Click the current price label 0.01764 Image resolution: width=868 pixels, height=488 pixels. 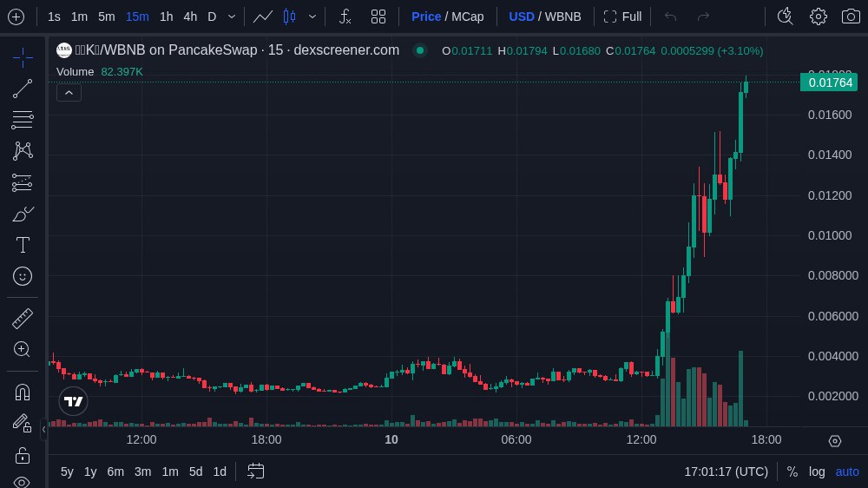[831, 82]
